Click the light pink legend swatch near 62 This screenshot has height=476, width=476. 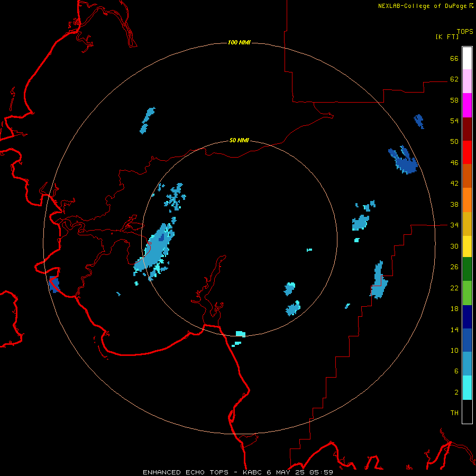coord(467,81)
